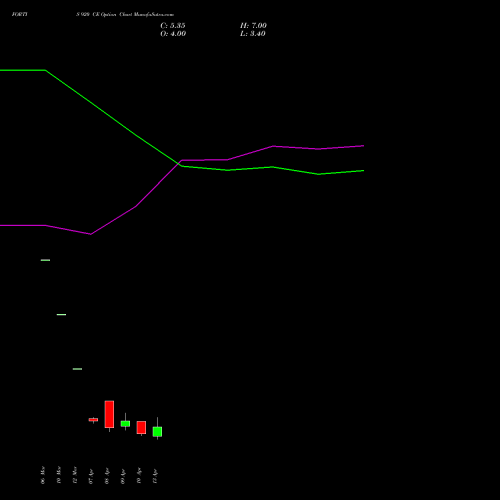Viewport: 500px width, 500px height.
Task: Click the small red candlestick for 07 Apr
Action: click(x=93, y=420)
